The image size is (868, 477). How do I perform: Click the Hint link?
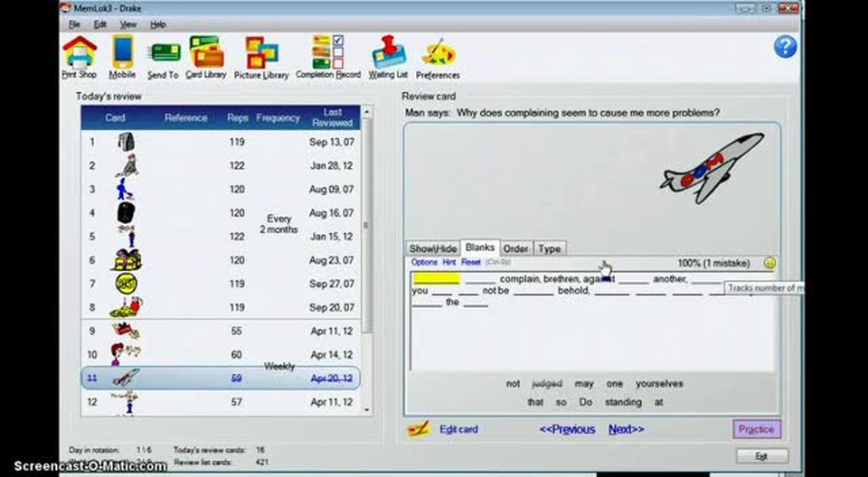pos(449,262)
